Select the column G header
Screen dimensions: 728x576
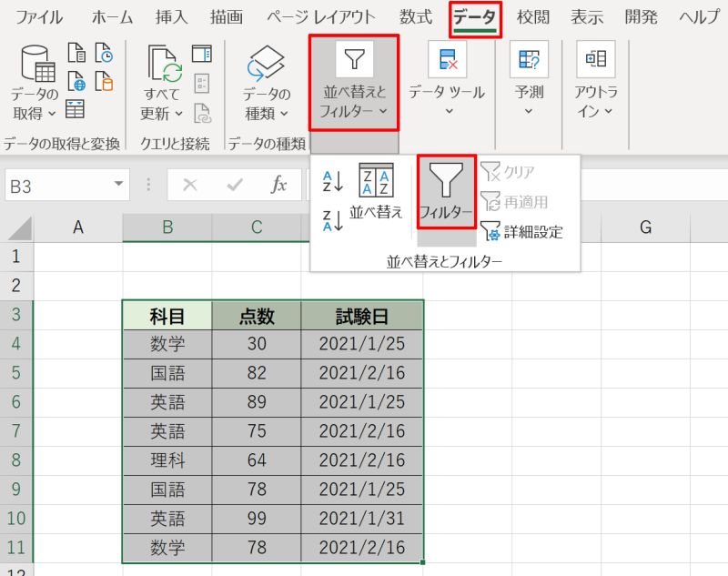point(645,227)
